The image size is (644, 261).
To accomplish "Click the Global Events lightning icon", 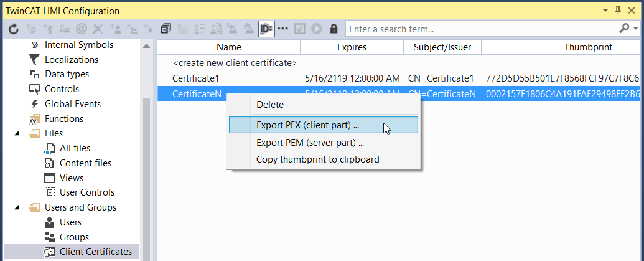I will (35, 104).
